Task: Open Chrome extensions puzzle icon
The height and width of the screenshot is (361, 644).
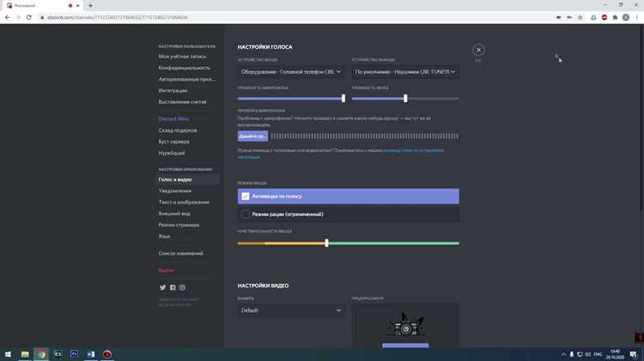Action: 615,17
